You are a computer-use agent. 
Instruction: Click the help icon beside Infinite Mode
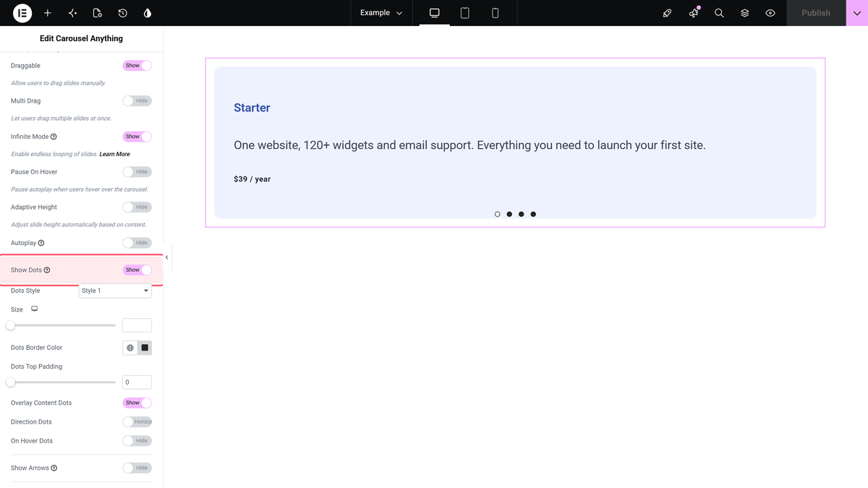point(54,137)
